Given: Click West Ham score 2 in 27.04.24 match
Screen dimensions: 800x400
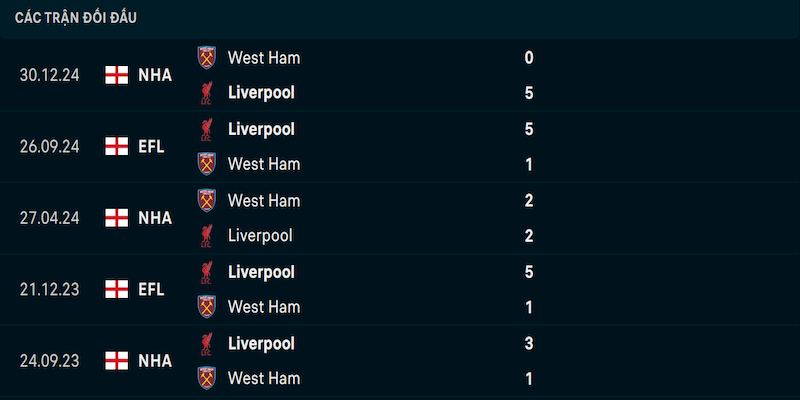Looking at the screenshot, I should (529, 201).
